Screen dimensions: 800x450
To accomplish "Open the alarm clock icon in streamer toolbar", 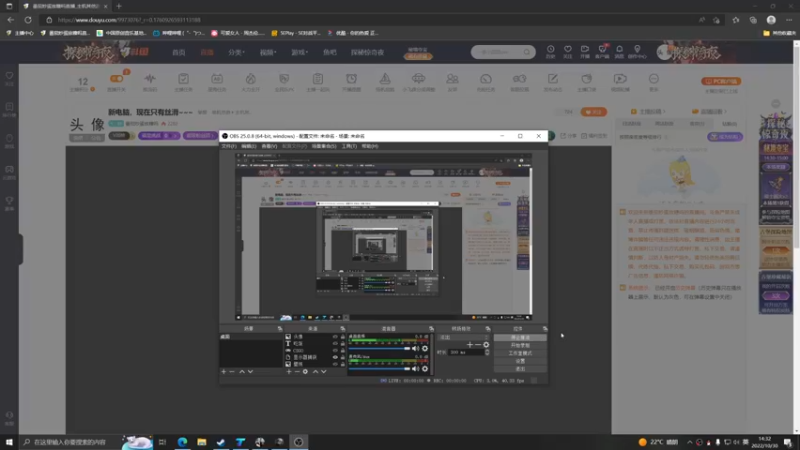I will [352, 79].
